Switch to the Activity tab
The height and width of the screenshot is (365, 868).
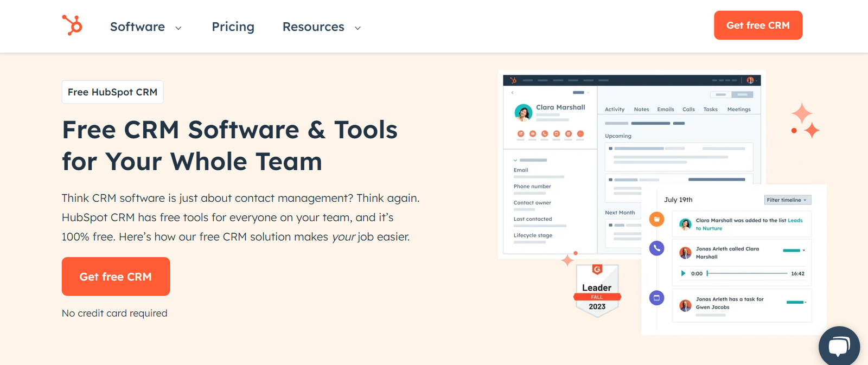click(615, 110)
